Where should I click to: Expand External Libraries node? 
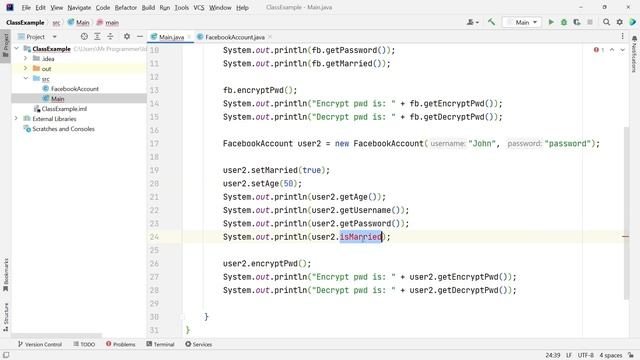pos(16,118)
